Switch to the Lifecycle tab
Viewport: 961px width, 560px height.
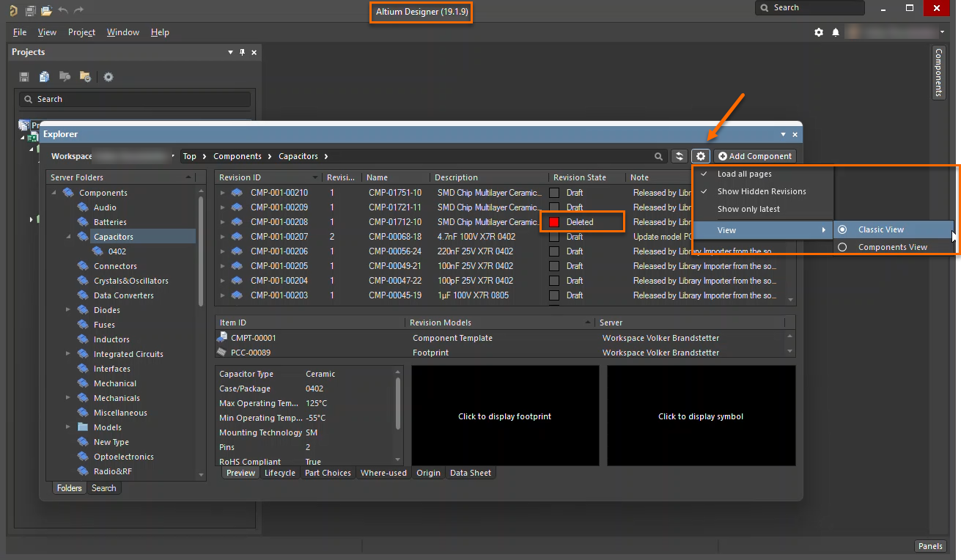click(280, 473)
